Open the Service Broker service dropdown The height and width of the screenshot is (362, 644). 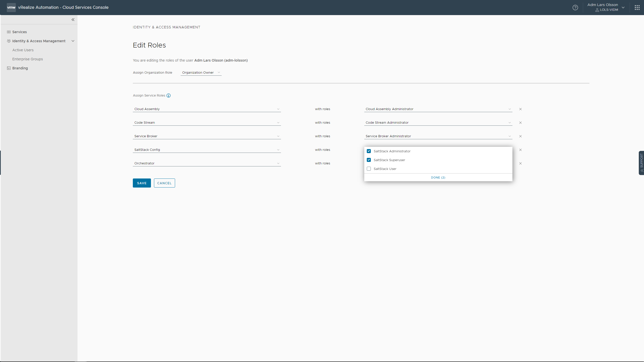pos(207,136)
